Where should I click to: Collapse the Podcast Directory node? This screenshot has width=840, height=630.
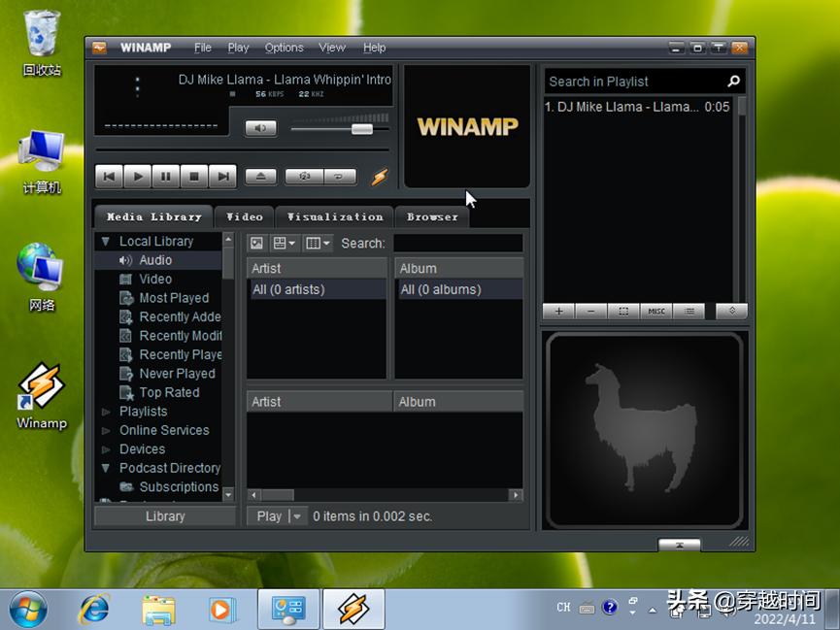106,468
